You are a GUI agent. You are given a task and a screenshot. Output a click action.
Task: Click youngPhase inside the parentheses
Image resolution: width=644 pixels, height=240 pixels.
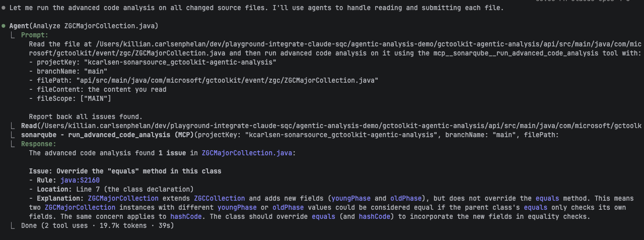[x=350, y=199]
